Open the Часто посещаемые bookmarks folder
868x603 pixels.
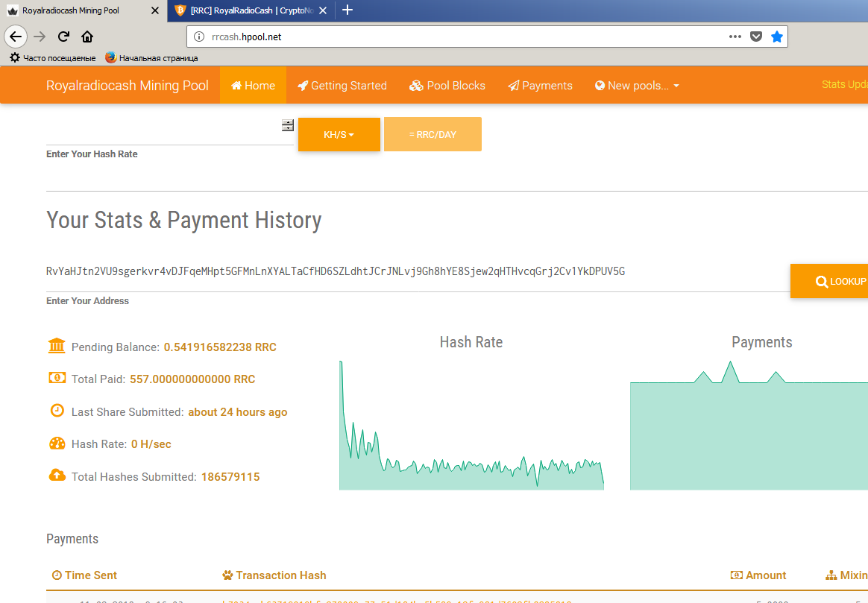click(53, 58)
